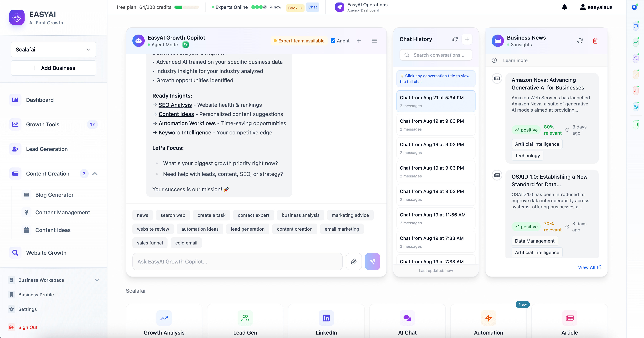Click the Article card icon
This screenshot has height=338, width=644.
pos(570,318)
